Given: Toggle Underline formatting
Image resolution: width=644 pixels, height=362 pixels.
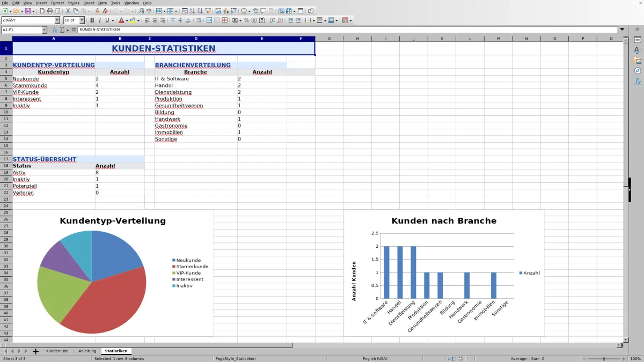Looking at the screenshot, I should [x=107, y=20].
